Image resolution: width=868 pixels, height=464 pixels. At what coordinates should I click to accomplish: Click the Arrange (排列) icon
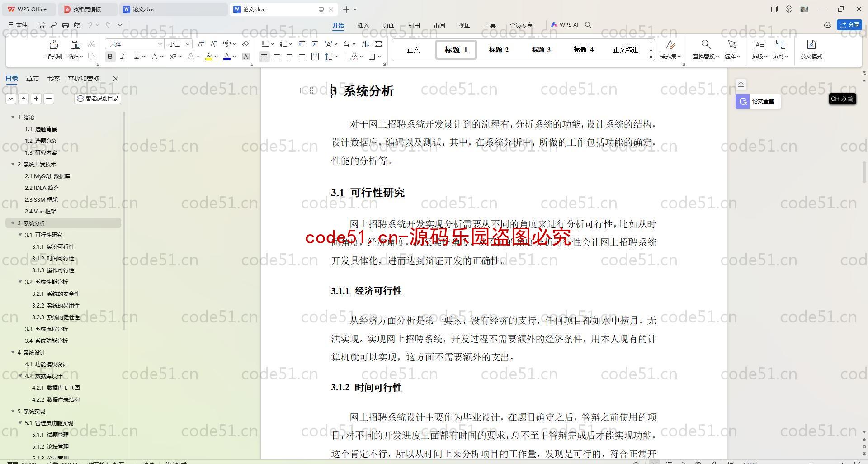(780, 44)
